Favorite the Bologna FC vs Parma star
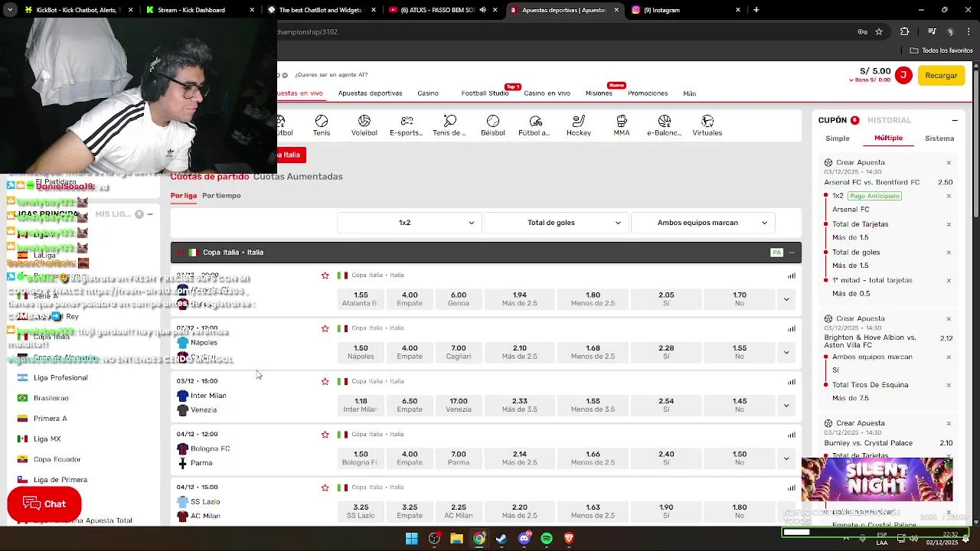 (325, 435)
